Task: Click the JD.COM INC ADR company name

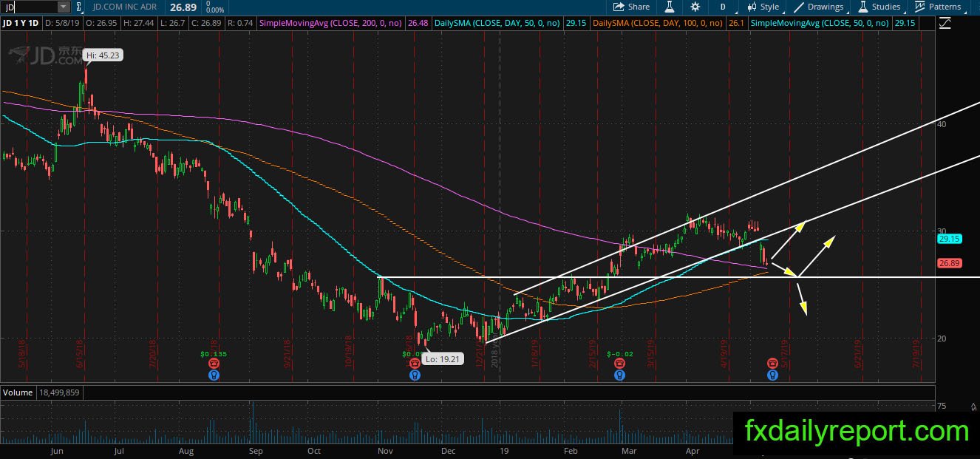Action: pos(124,7)
